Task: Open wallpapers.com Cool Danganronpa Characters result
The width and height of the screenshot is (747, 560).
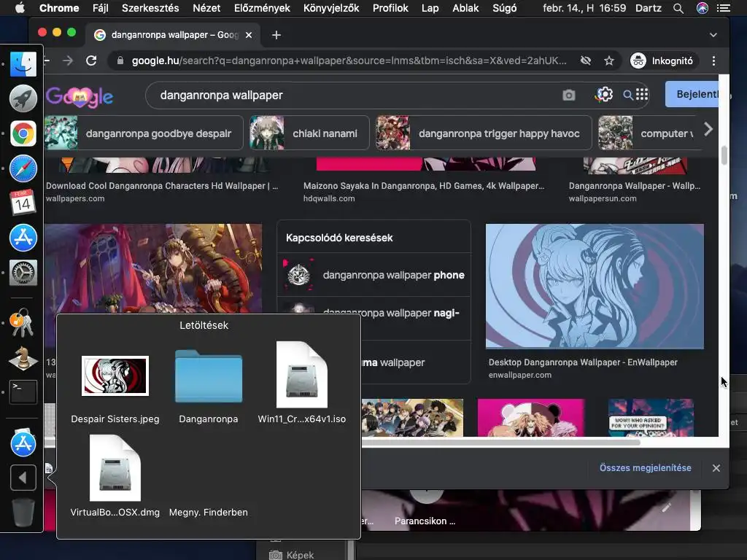Action: tap(161, 186)
